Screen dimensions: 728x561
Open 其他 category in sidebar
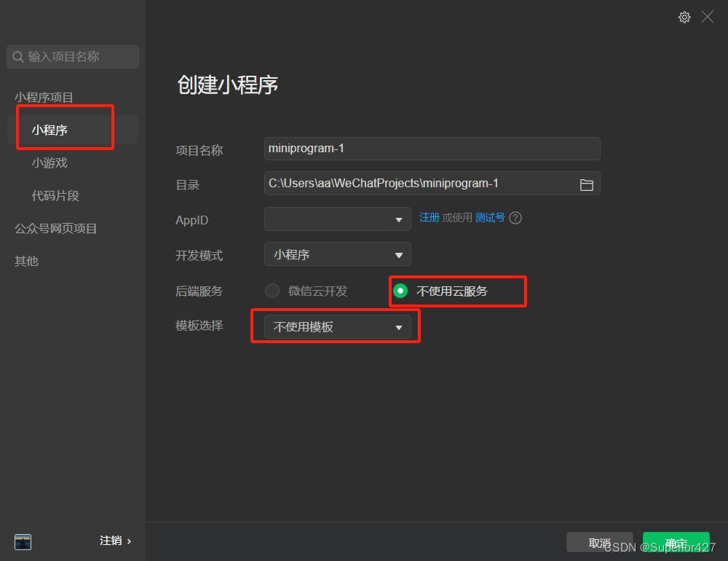coord(26,262)
